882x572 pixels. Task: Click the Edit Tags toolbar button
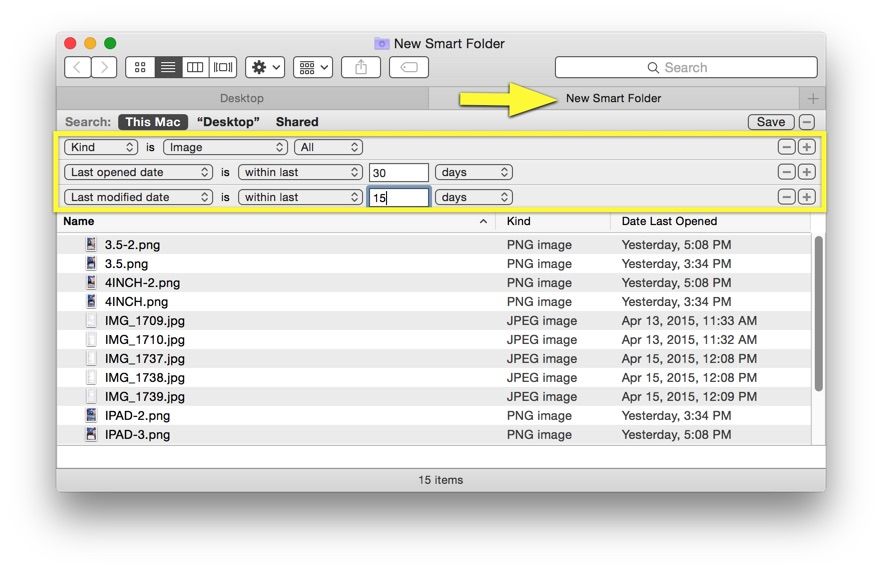(408, 68)
